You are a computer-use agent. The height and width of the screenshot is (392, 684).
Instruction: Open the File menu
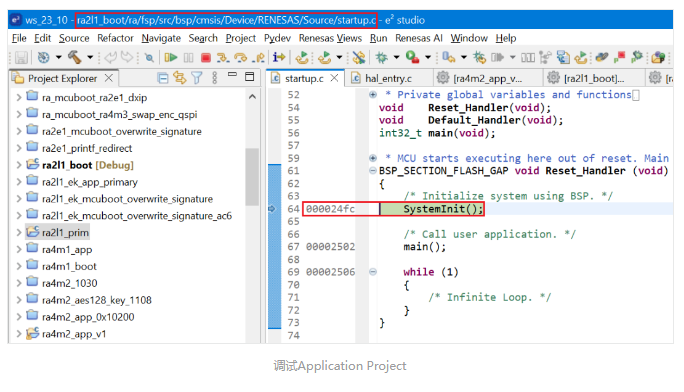(x=19, y=38)
